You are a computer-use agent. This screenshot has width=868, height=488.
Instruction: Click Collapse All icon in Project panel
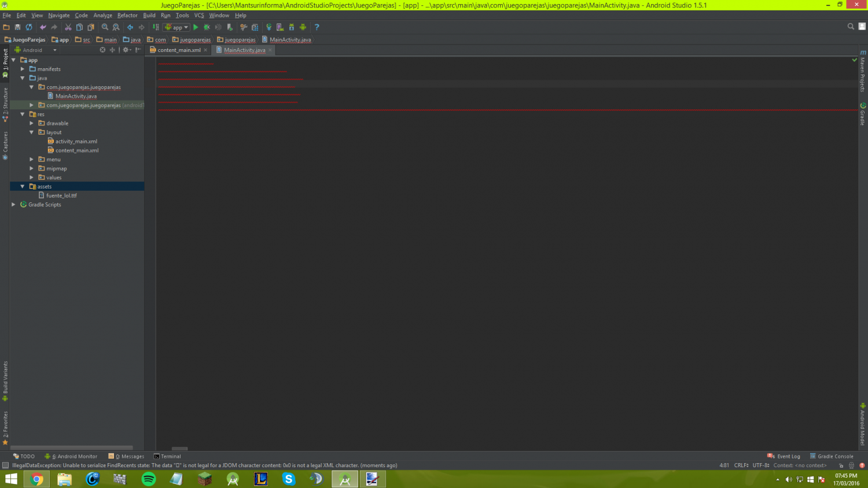112,50
